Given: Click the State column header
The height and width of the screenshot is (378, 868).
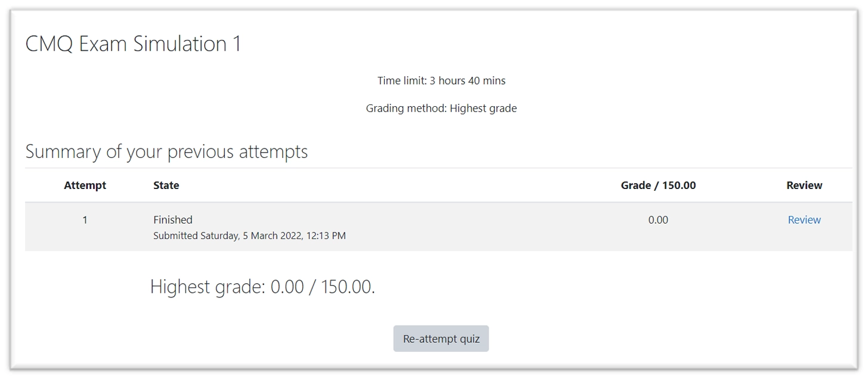Looking at the screenshot, I should click(x=166, y=185).
